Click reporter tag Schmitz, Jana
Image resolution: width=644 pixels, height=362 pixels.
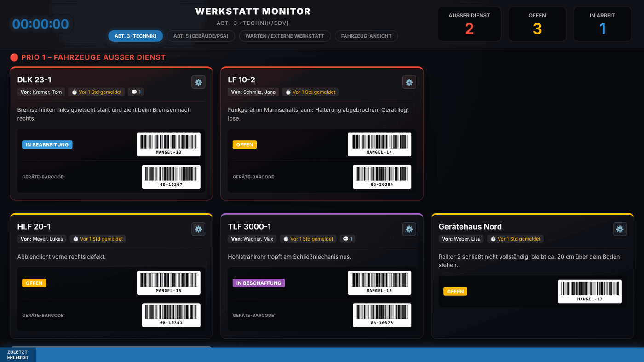click(x=253, y=92)
